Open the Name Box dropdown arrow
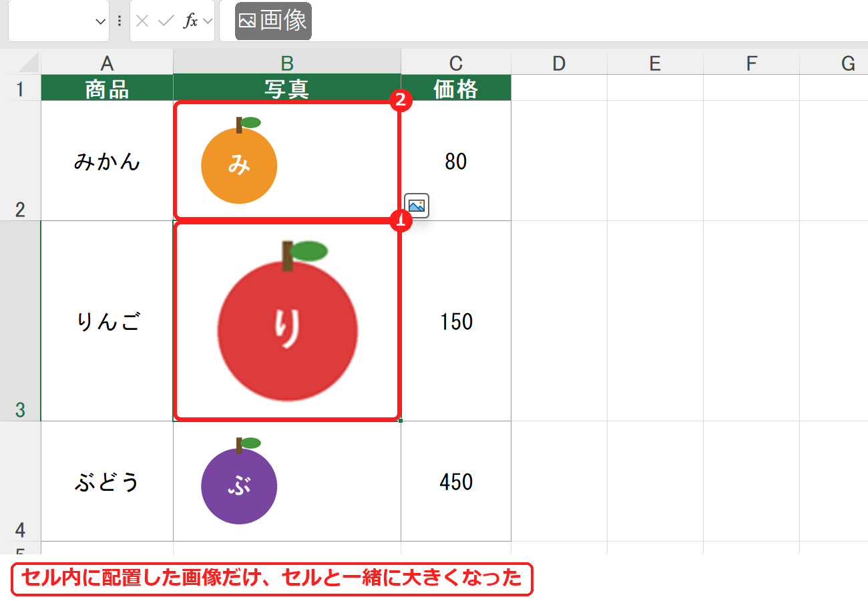868x601 pixels. [x=100, y=21]
